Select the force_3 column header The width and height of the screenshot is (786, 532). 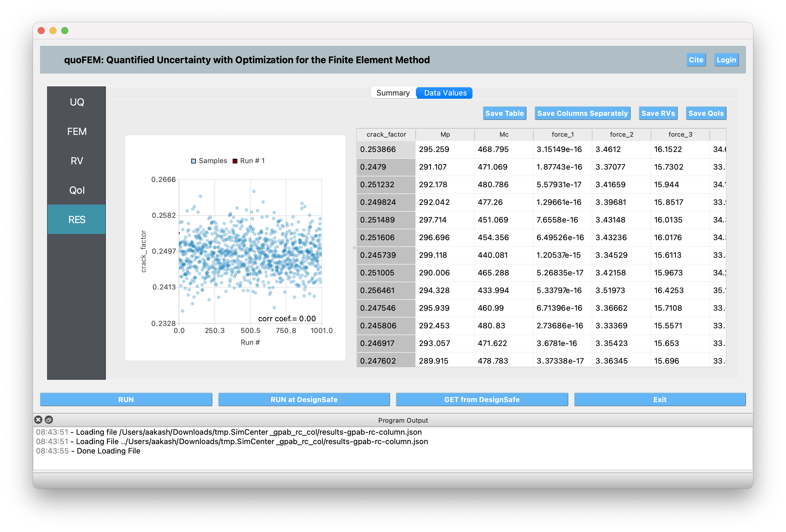[x=680, y=135]
